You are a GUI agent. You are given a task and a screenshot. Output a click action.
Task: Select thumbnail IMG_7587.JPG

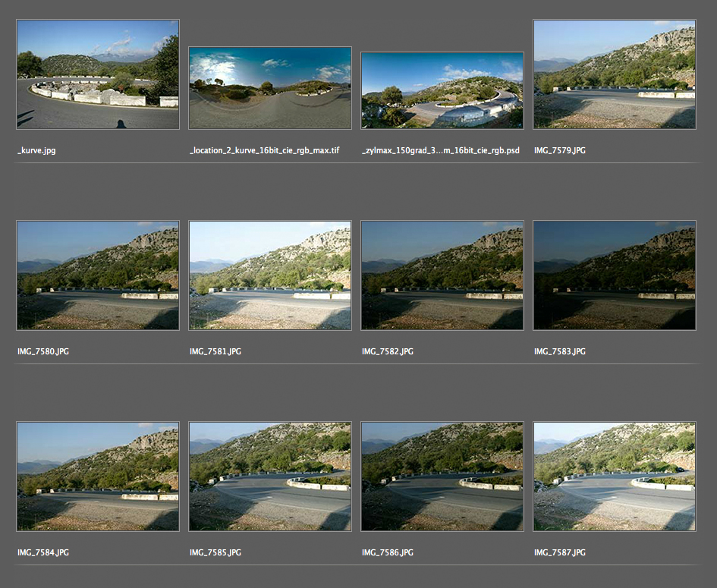click(x=615, y=476)
